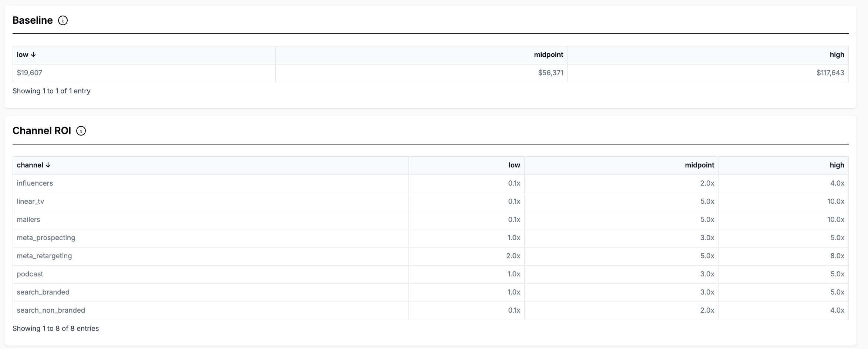
Task: Click the mailers 10.0x high value
Action: [836, 220]
